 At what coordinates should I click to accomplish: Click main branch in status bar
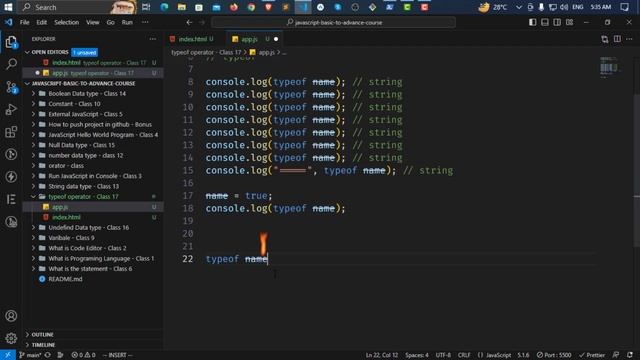click(30, 355)
